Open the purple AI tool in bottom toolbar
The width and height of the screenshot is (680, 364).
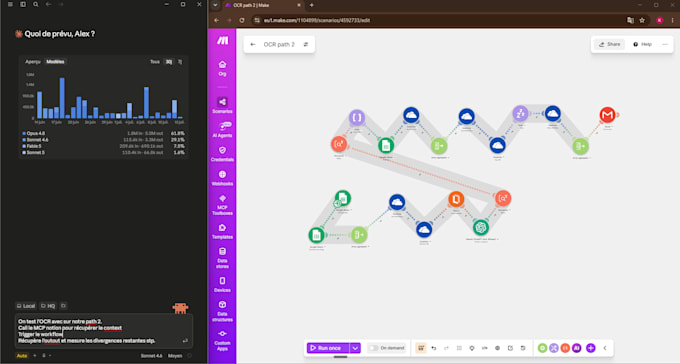(576, 348)
